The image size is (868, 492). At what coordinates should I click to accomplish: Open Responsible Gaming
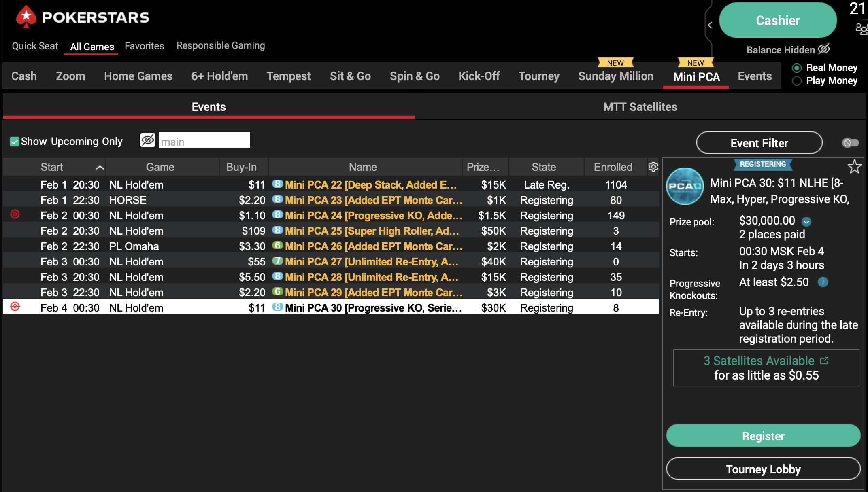pyautogui.click(x=221, y=45)
